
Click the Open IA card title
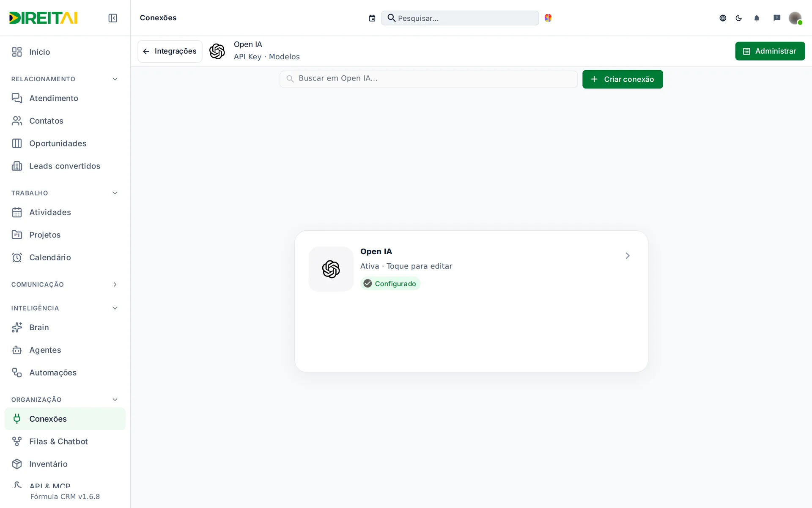tap(376, 251)
